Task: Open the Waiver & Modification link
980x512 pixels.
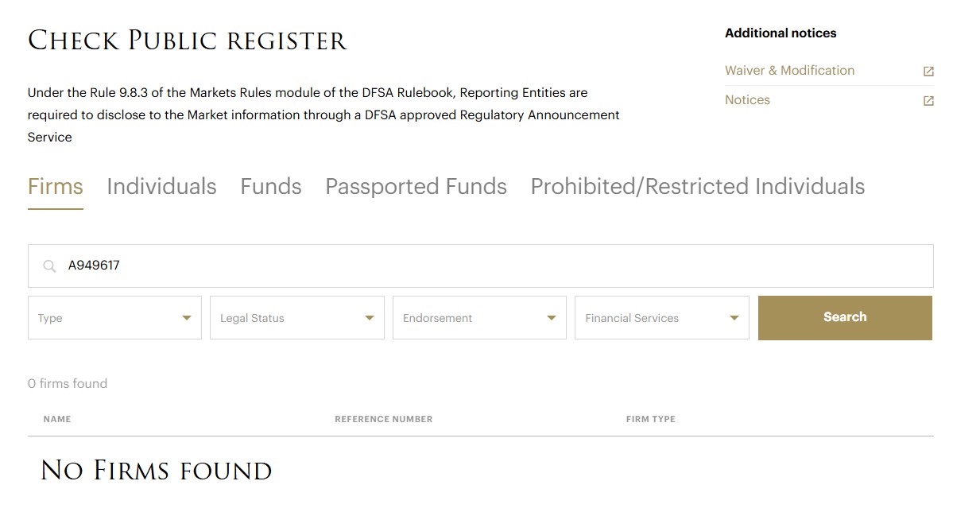Action: click(789, 71)
